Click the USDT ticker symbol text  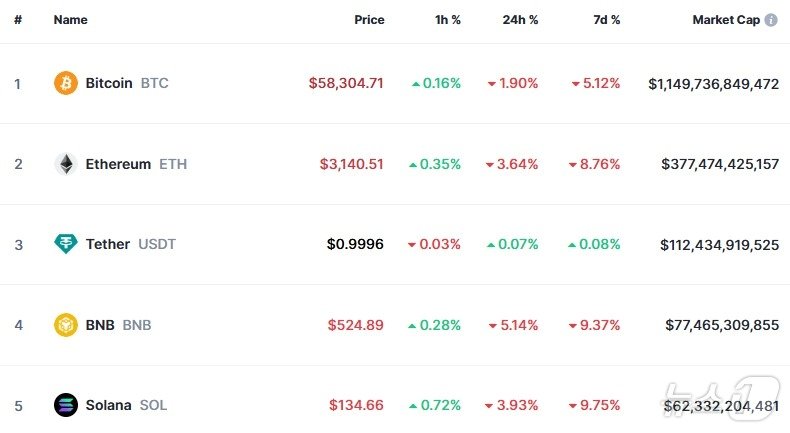pos(157,244)
